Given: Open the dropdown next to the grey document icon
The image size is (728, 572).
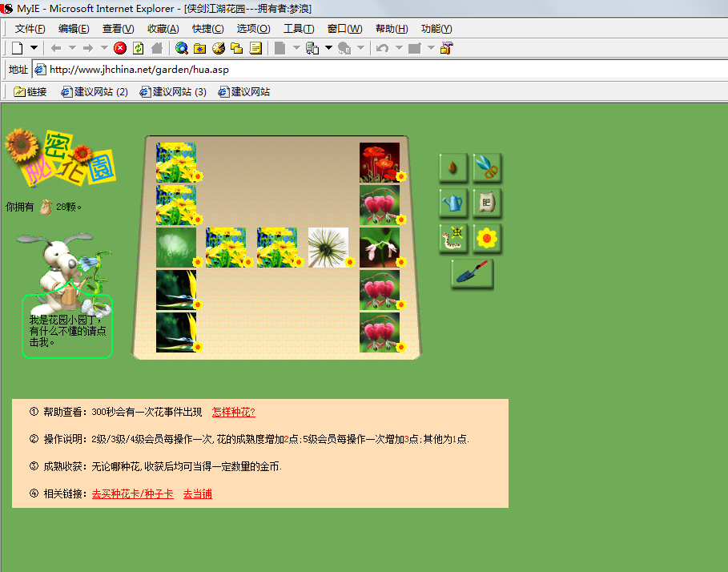Looking at the screenshot, I should pyautogui.click(x=296, y=48).
